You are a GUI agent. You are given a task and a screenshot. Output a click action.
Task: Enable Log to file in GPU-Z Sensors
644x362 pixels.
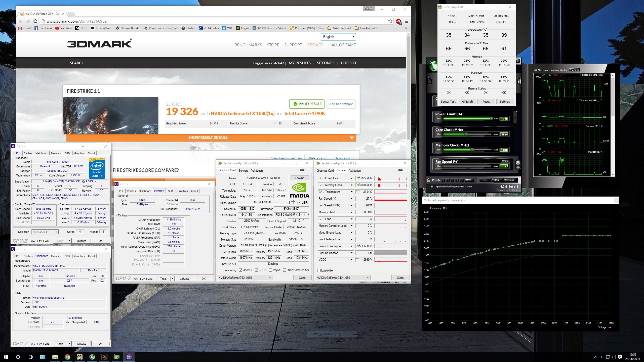pos(319,270)
